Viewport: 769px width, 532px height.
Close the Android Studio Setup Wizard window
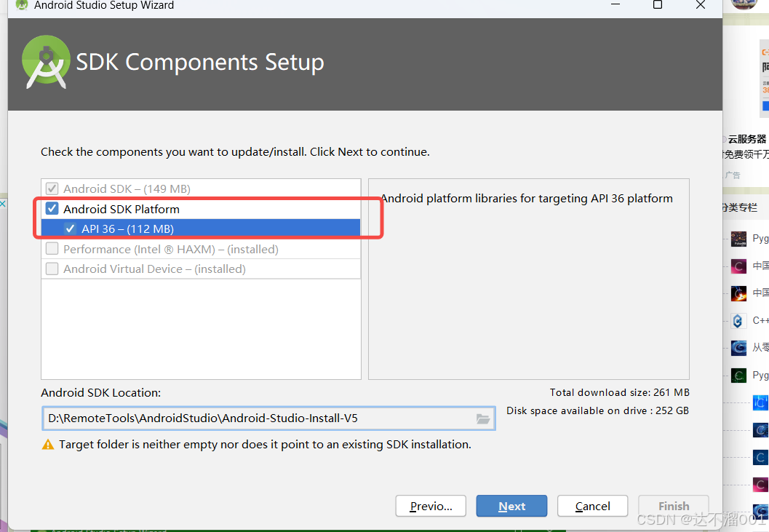pos(701,5)
